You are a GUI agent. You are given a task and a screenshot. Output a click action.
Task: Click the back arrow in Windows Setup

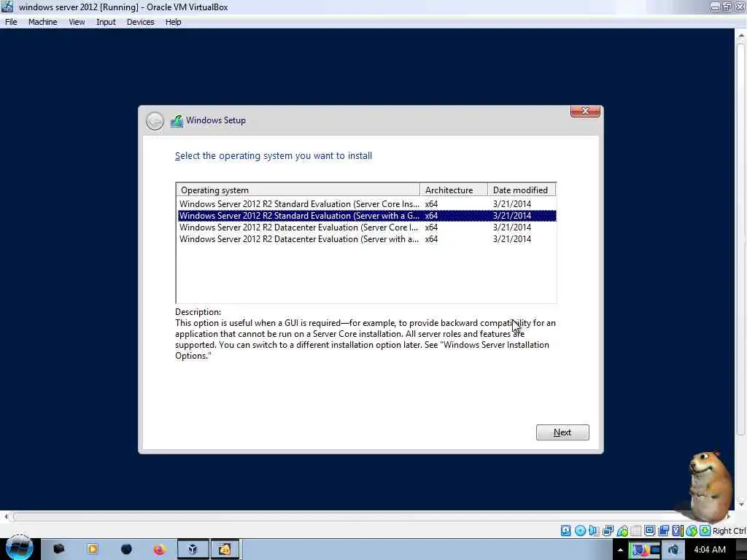pyautogui.click(x=155, y=121)
